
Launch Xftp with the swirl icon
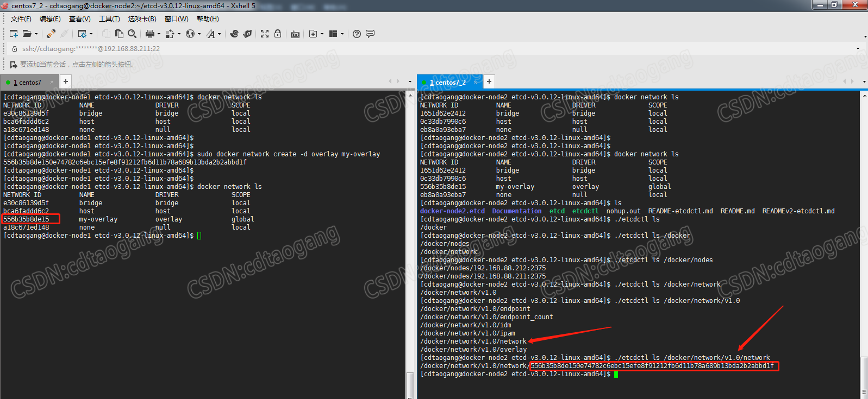click(x=234, y=34)
